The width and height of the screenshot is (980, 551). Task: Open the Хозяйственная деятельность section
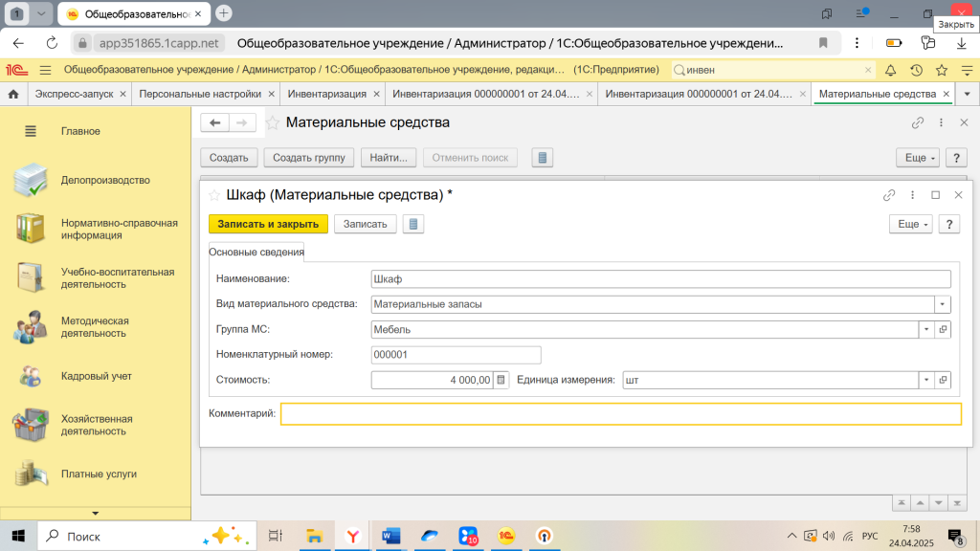click(96, 425)
